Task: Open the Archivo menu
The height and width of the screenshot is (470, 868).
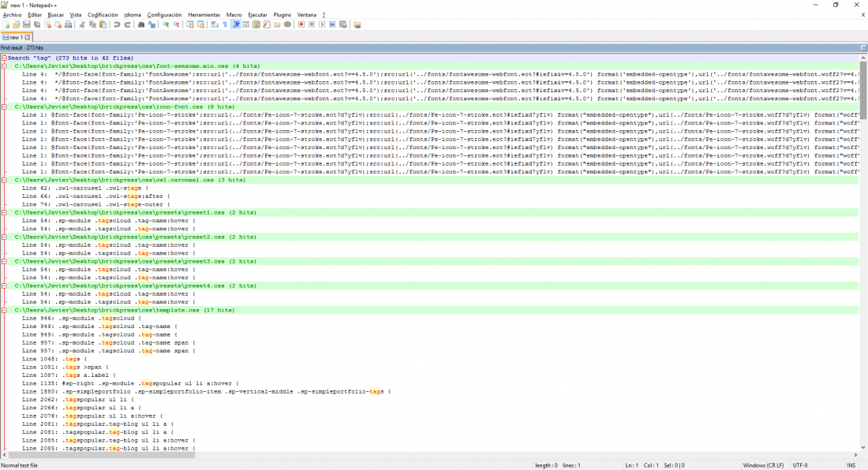Action: coord(12,15)
